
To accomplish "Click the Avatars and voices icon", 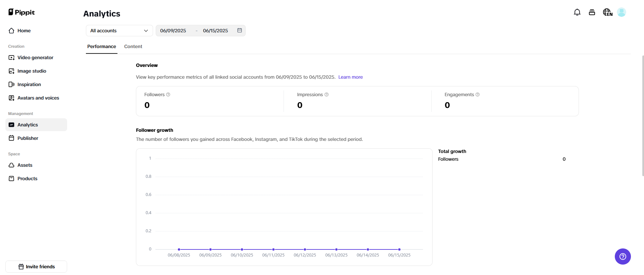I will pyautogui.click(x=11, y=98).
